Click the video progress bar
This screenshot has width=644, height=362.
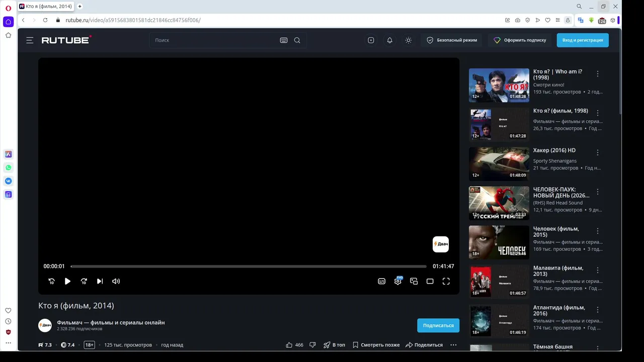pos(249,266)
